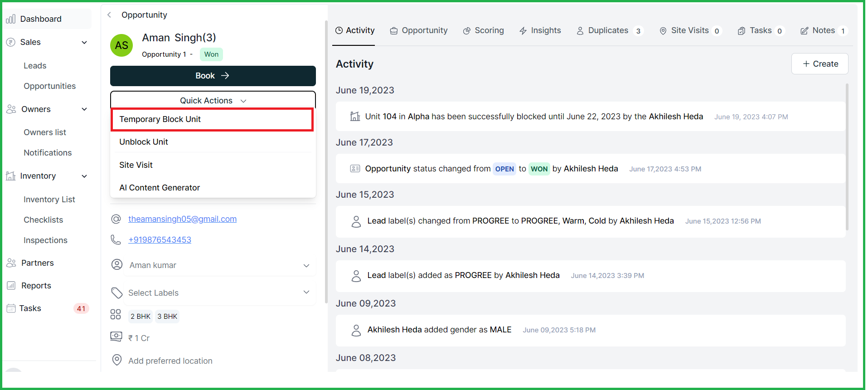The image size is (868, 390).
Task: Click the Won status badge
Action: click(211, 54)
